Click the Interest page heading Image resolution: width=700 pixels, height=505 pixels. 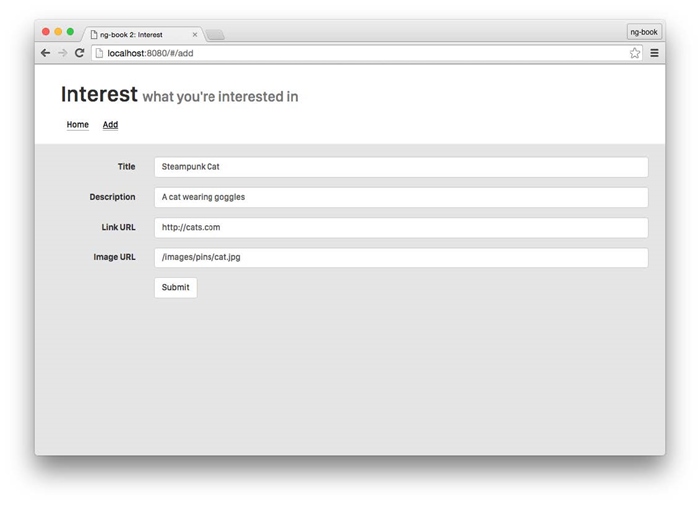pyautogui.click(x=99, y=95)
